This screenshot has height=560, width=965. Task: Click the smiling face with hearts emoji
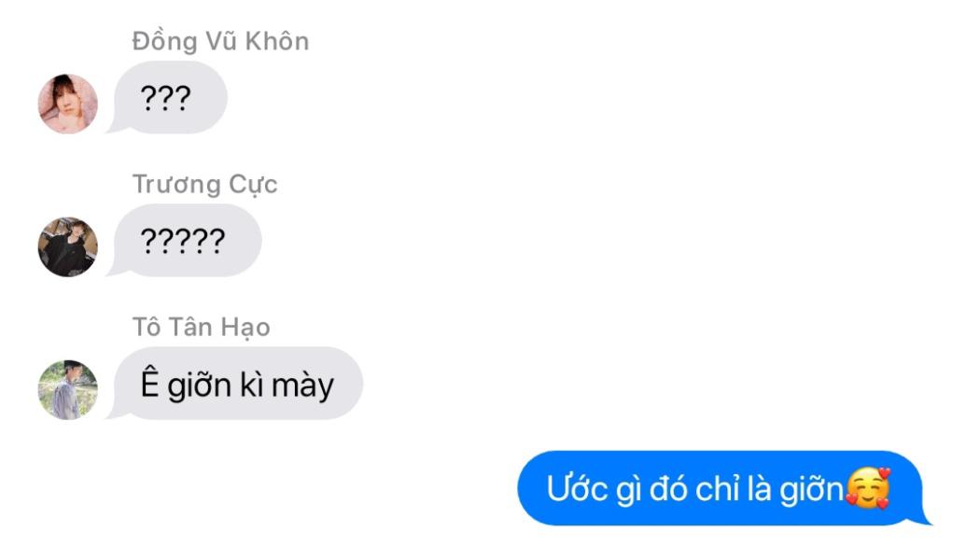[868, 489]
